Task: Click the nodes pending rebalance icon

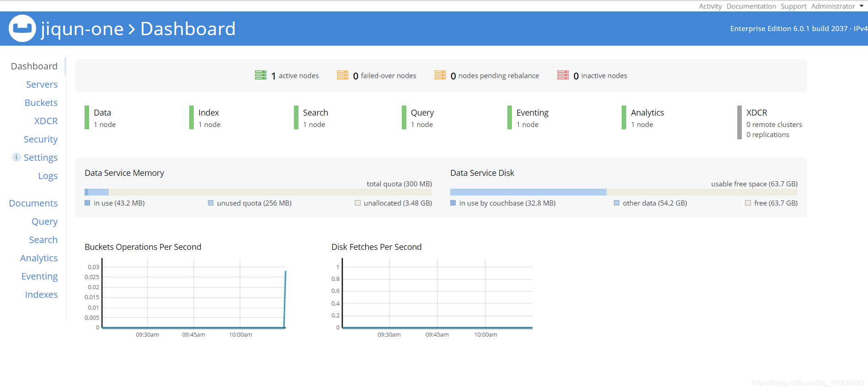Action: [x=440, y=75]
